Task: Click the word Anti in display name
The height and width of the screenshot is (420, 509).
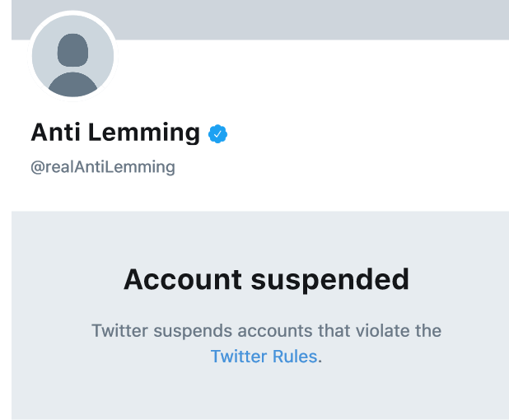Action: pyautogui.click(x=55, y=132)
